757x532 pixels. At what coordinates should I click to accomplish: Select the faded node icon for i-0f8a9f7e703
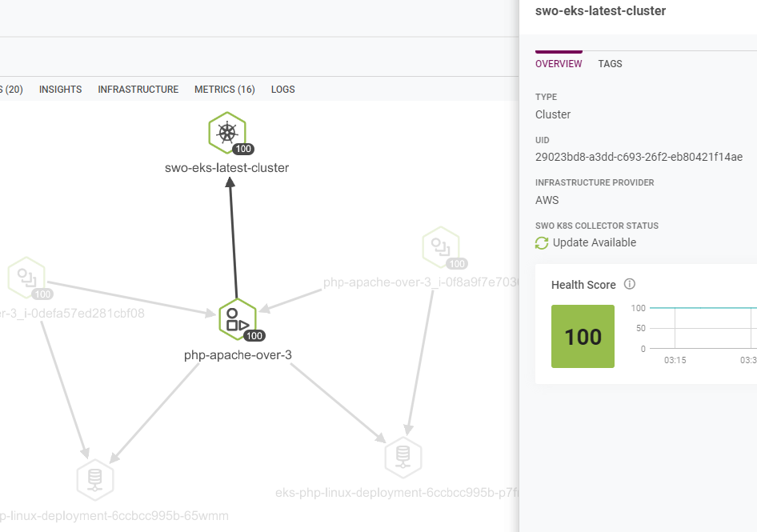pos(440,246)
